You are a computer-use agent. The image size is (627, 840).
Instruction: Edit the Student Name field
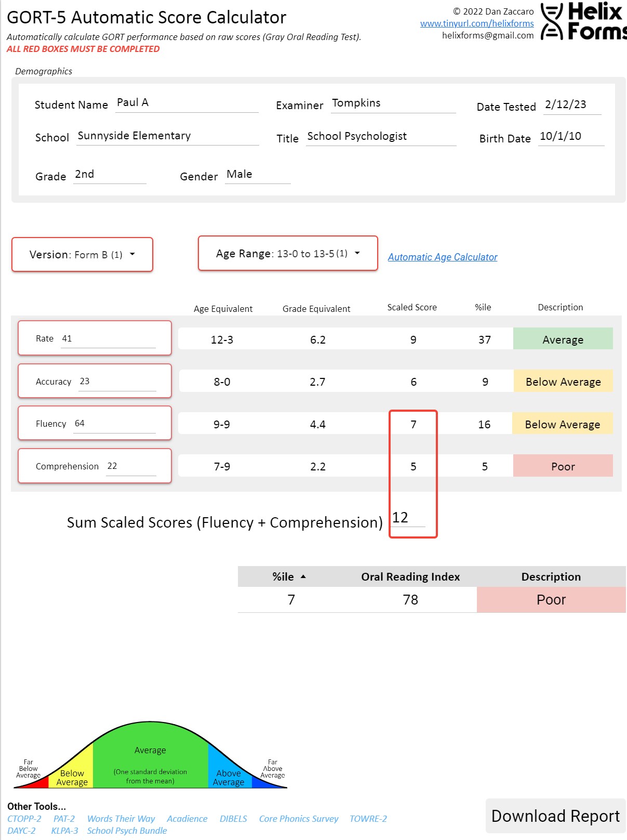186,103
